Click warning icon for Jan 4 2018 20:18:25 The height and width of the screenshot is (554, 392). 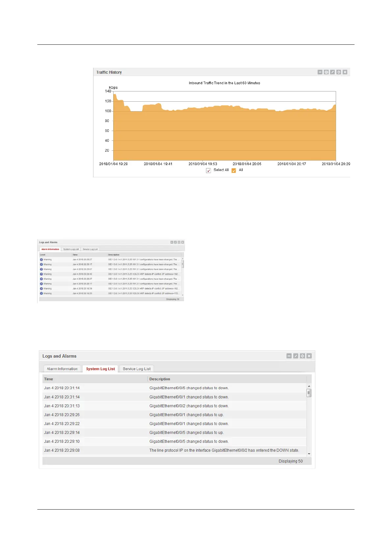click(41, 293)
